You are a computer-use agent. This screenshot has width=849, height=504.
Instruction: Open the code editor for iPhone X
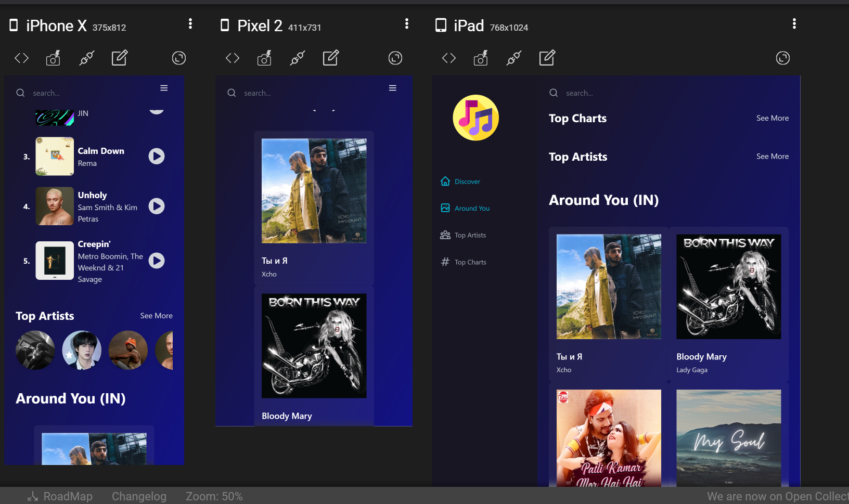click(x=21, y=58)
